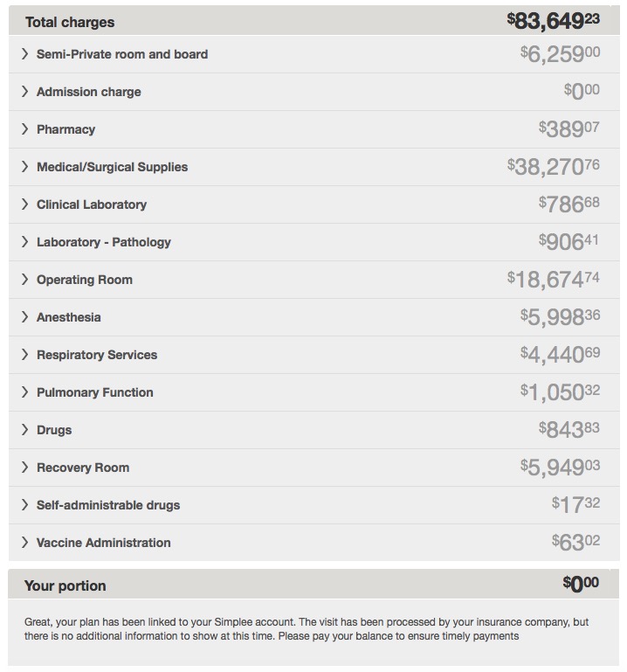627x672 pixels.
Task: Click the Simplee account information message
Action: pyautogui.click(x=307, y=628)
